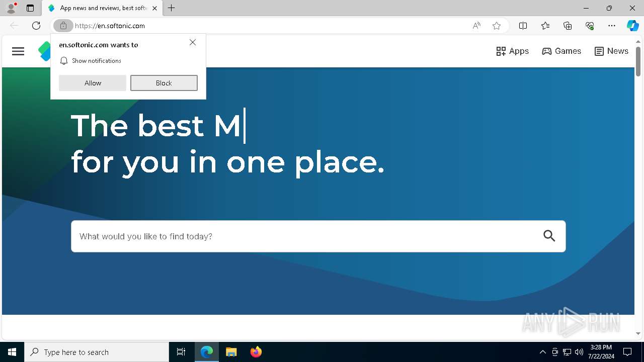The height and width of the screenshot is (362, 644).
Task: Go to the Games section
Action: [x=561, y=51]
